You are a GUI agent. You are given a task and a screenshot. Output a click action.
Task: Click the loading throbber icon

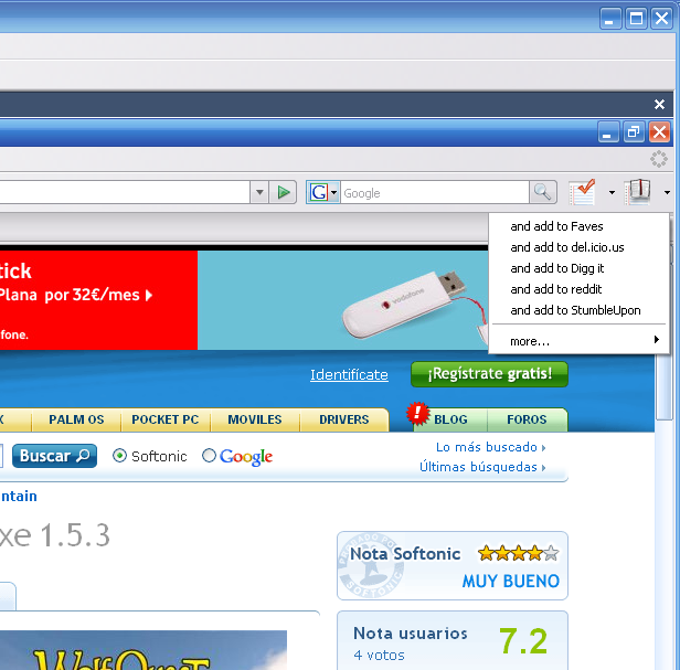659,159
